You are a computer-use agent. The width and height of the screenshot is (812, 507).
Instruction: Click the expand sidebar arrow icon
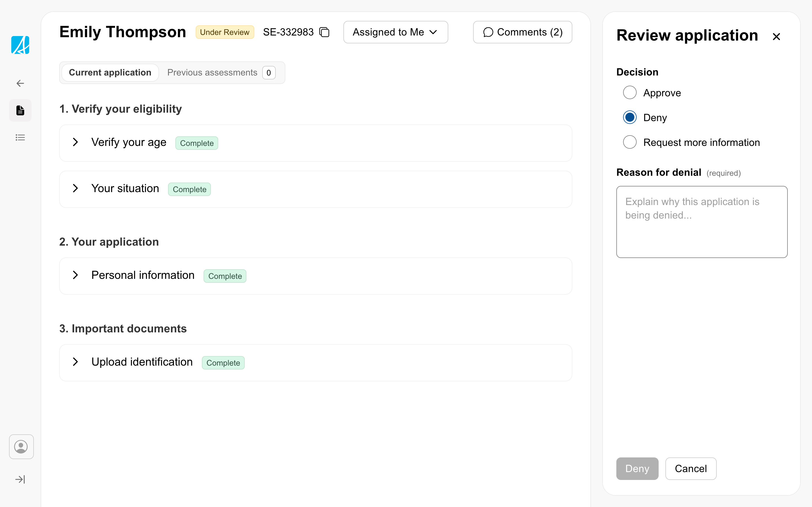[20, 479]
